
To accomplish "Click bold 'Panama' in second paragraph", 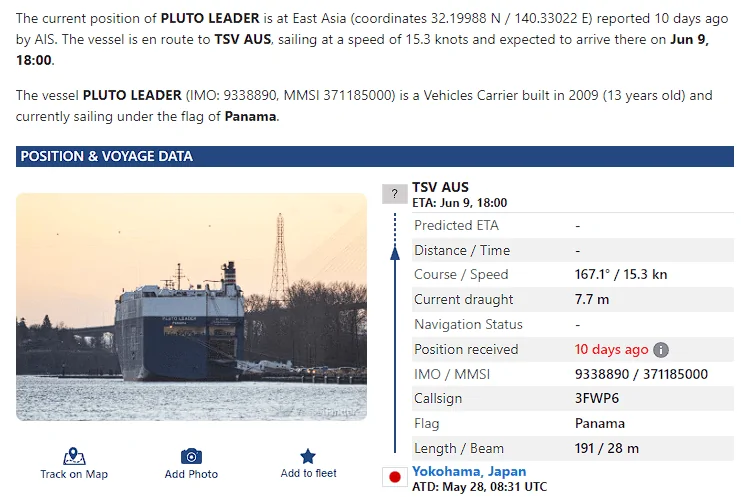I will pos(250,116).
